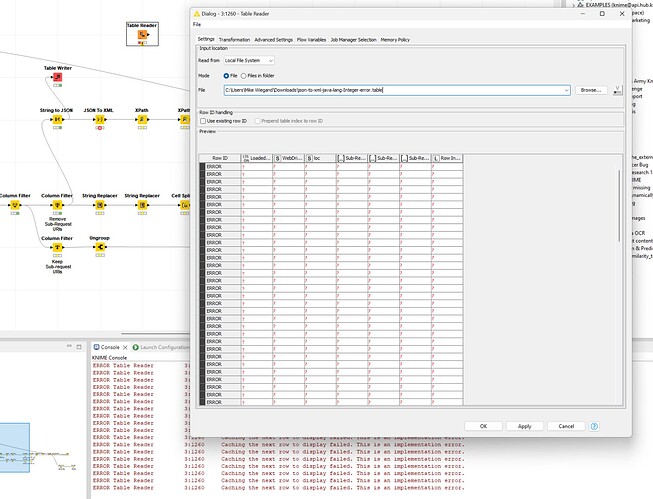Screen dimensions: 653x499
Task: Click the loc column header in the preview
Action: coord(320,158)
